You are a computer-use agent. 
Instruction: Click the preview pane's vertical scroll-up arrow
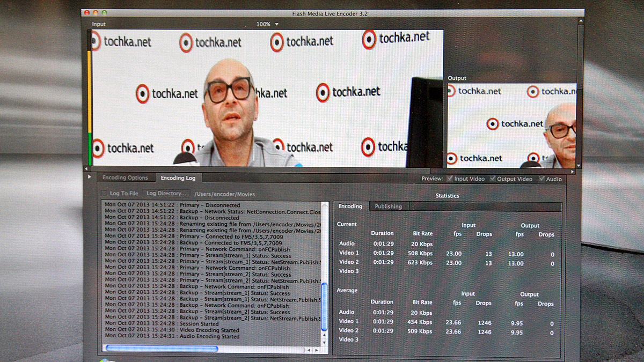pyautogui.click(x=580, y=21)
